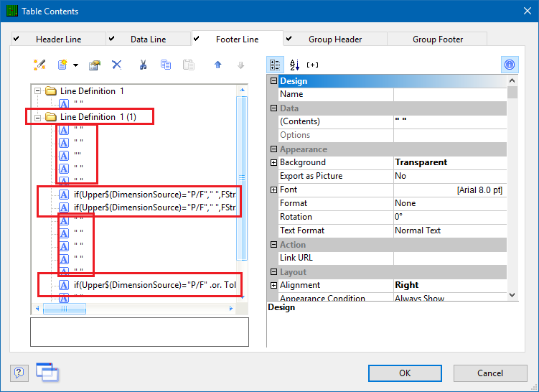Collapse the Layout property category
The height and width of the screenshot is (392, 539).
(273, 271)
